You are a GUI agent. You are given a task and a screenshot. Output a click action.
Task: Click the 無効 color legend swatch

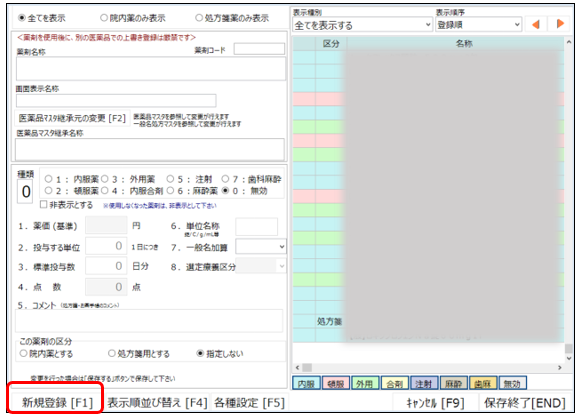pos(513,383)
